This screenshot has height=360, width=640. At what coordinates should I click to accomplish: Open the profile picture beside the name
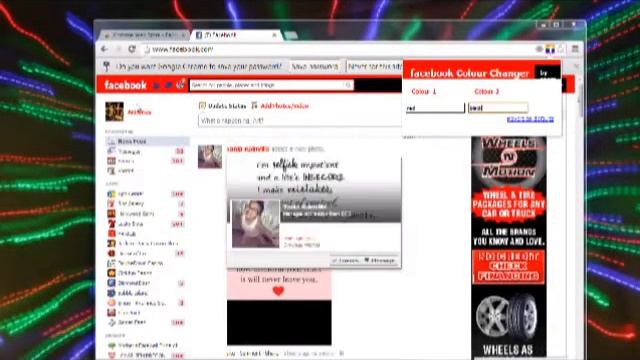coord(114,111)
